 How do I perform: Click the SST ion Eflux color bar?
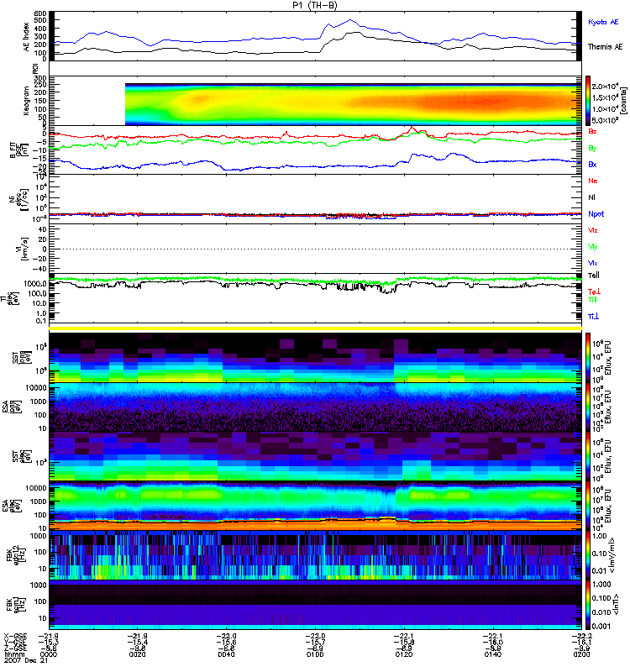pyautogui.click(x=588, y=358)
